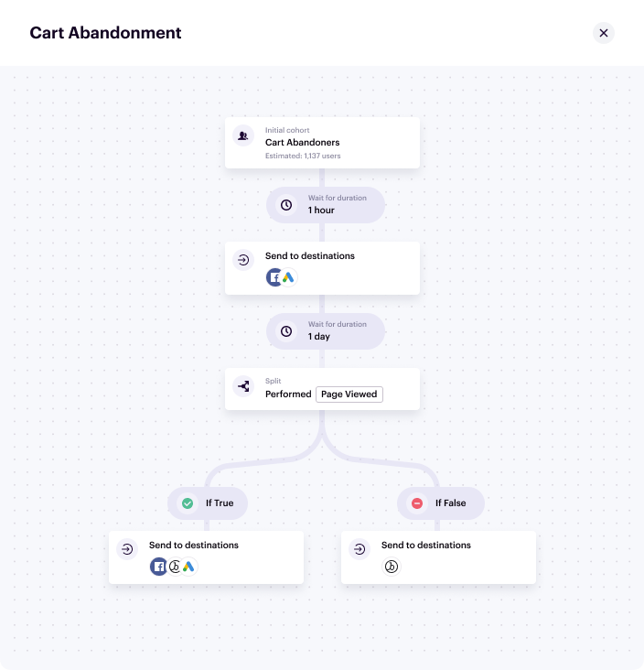Click the clock icon in 1 day wait

click(286, 331)
